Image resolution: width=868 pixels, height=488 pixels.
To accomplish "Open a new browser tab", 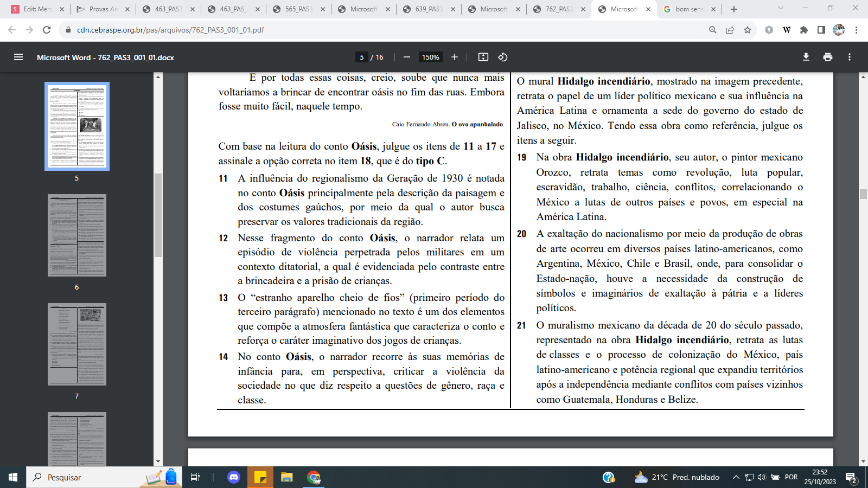I will 734,9.
